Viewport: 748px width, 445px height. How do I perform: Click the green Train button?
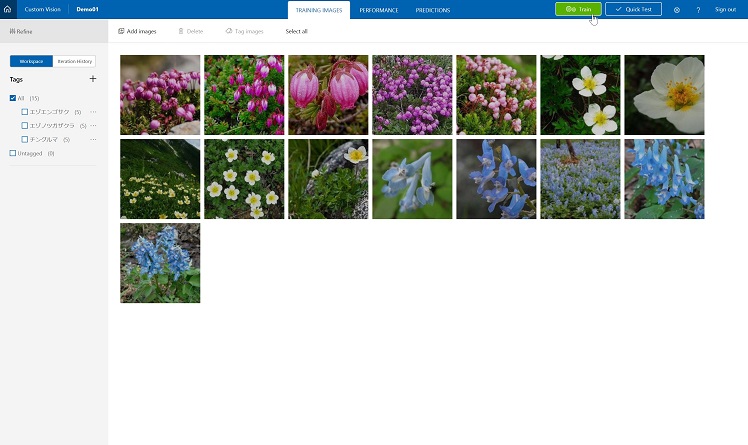[578, 9]
